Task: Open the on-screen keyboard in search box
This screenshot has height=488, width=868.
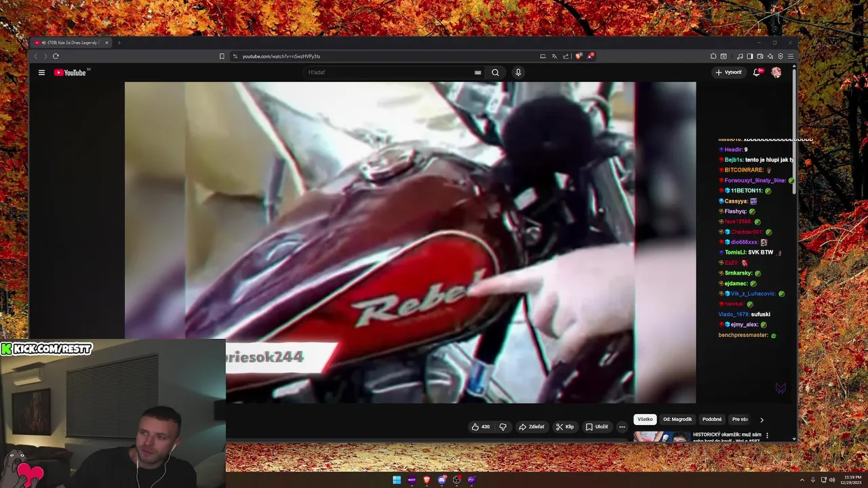Action: 477,73
